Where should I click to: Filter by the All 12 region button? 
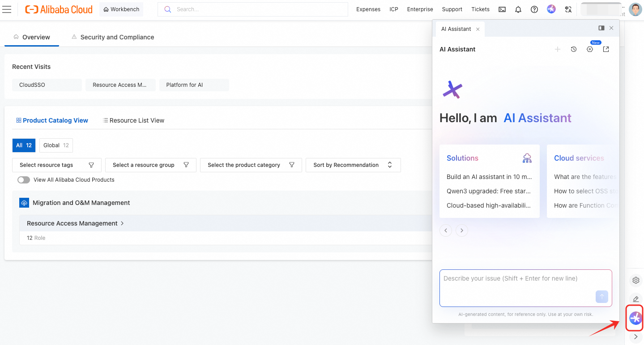pyautogui.click(x=24, y=145)
